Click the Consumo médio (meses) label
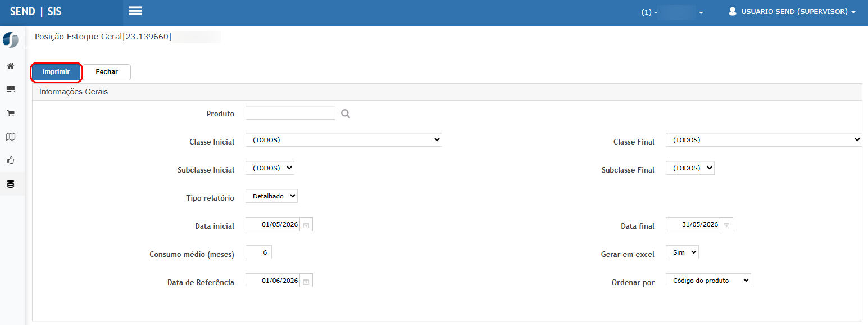The height and width of the screenshot is (325, 868). click(x=192, y=254)
